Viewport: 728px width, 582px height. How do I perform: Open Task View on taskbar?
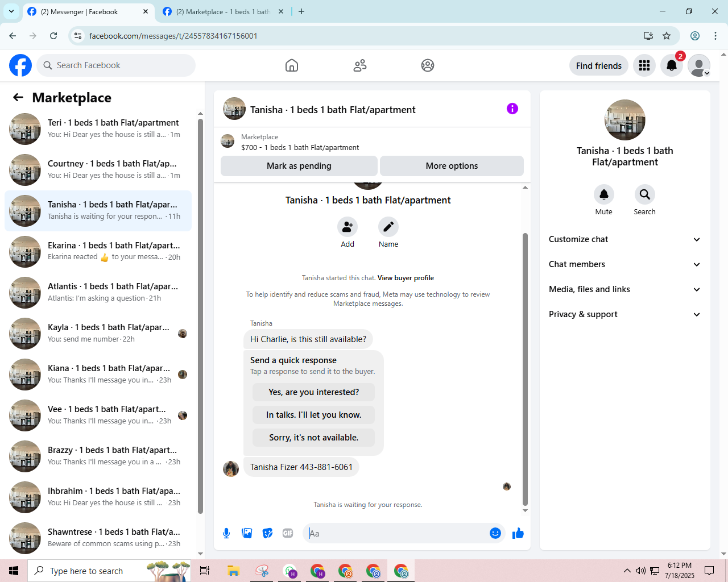point(205,571)
